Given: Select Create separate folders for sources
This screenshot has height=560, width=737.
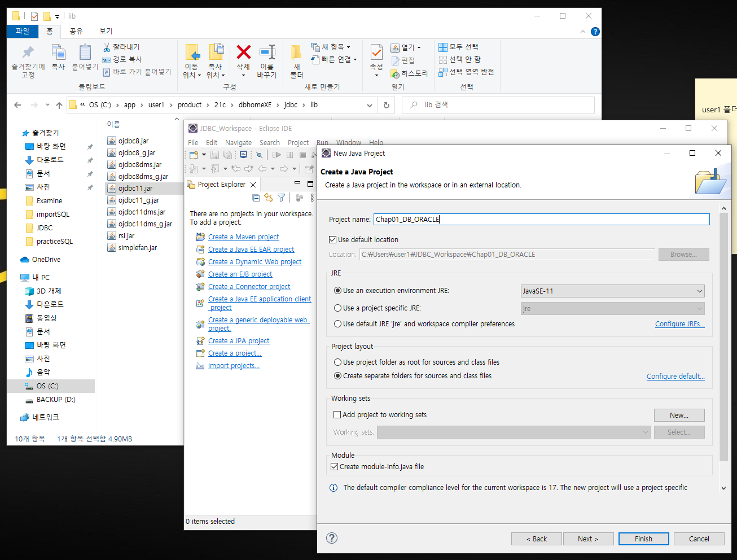Looking at the screenshot, I should 338,376.
